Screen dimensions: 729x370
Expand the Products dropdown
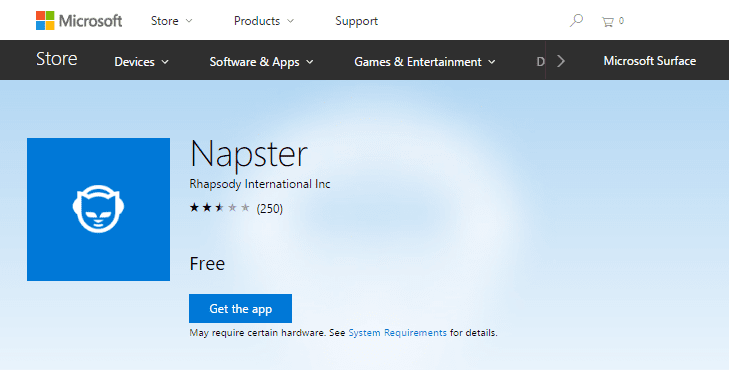point(264,21)
